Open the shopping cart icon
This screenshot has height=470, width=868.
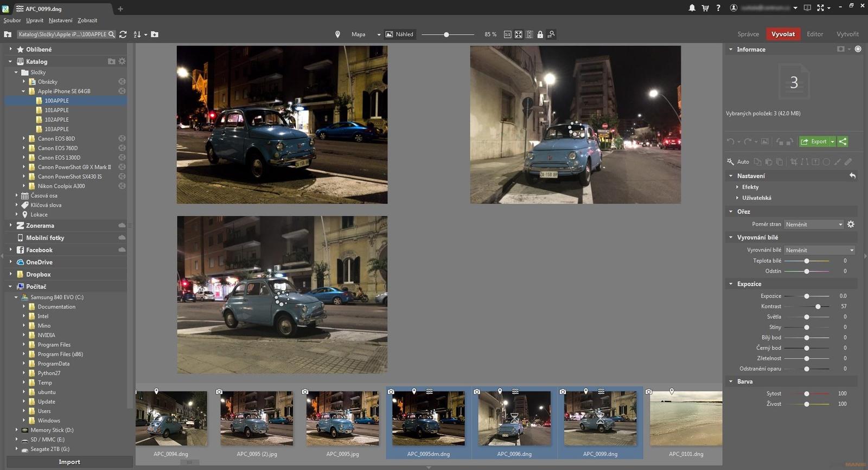tap(705, 8)
